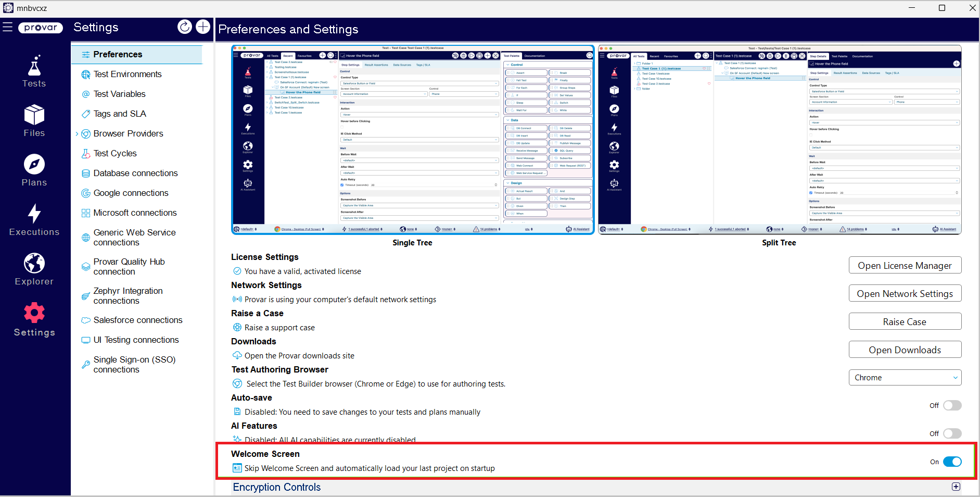Click the refresh settings icon
This screenshot has width=980, height=497.
pos(185,27)
